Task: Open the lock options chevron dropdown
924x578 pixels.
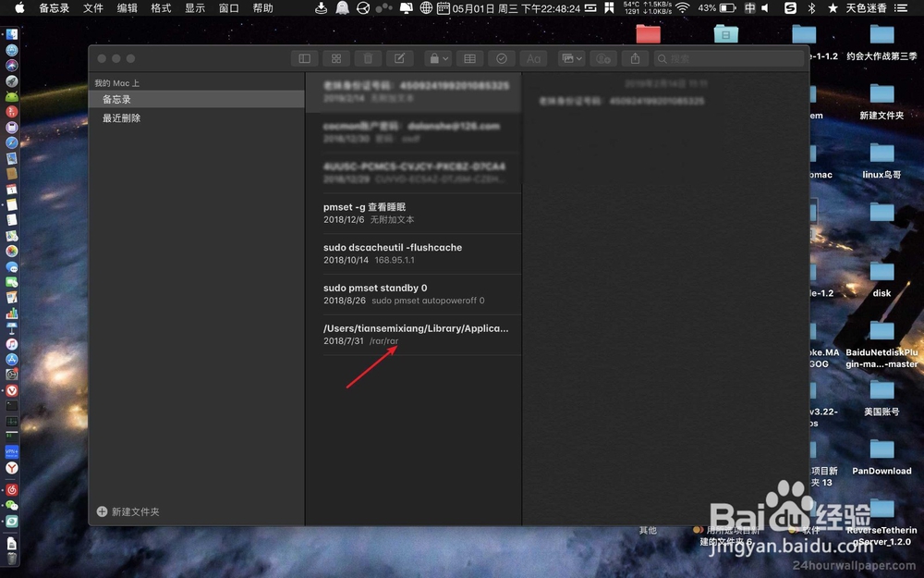Action: point(447,57)
